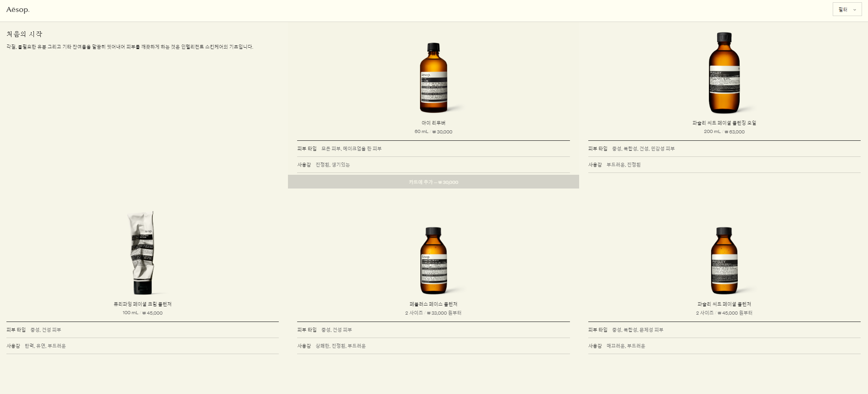Click the 피부 타입 label under 아이 리무버
The height and width of the screenshot is (394, 868).
pos(307,149)
